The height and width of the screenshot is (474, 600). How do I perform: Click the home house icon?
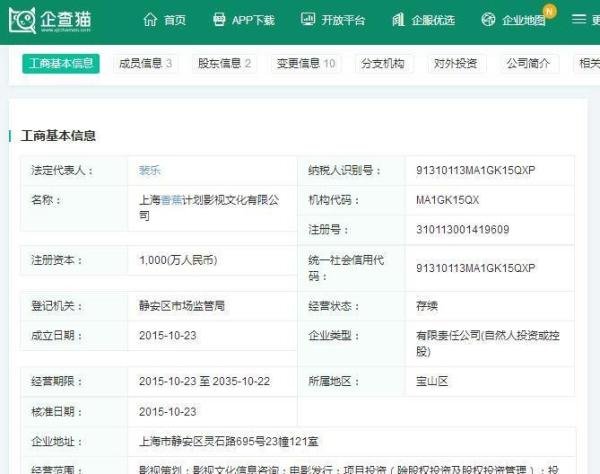(x=150, y=20)
